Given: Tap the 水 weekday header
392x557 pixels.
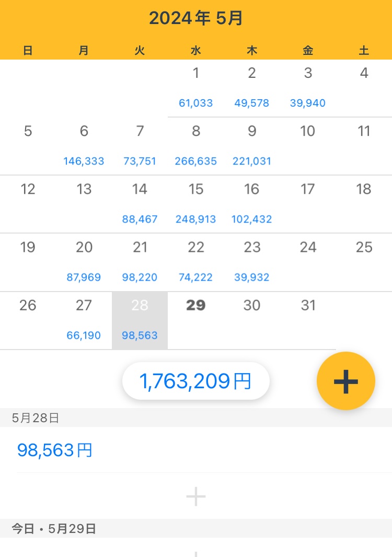Looking at the screenshot, I should click(x=196, y=51).
